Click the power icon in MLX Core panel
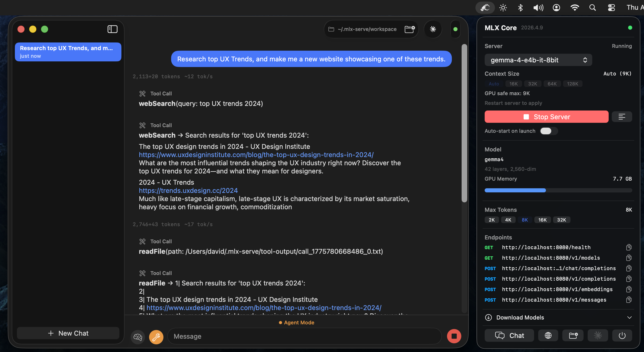The image size is (644, 352). [622, 335]
